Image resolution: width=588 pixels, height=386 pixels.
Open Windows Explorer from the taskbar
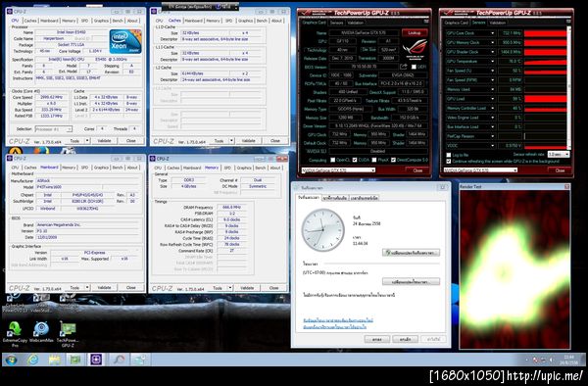[x=54, y=360]
